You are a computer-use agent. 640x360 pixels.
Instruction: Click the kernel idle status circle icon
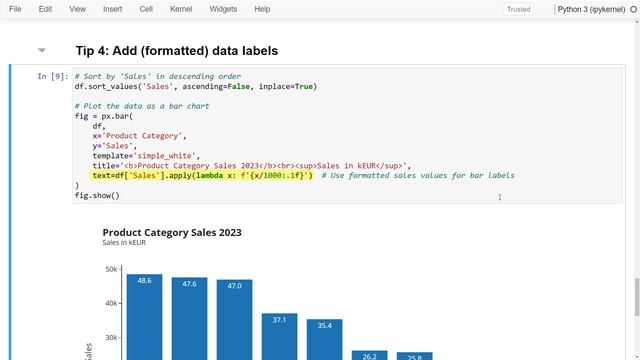[x=633, y=9]
